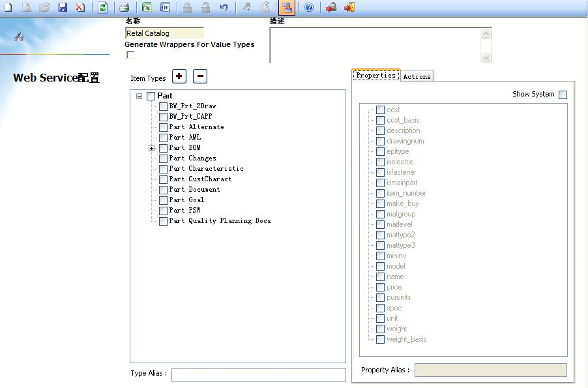Screen dimensions: 588x388
Task: Select the mattype2 property
Action: (401, 235)
